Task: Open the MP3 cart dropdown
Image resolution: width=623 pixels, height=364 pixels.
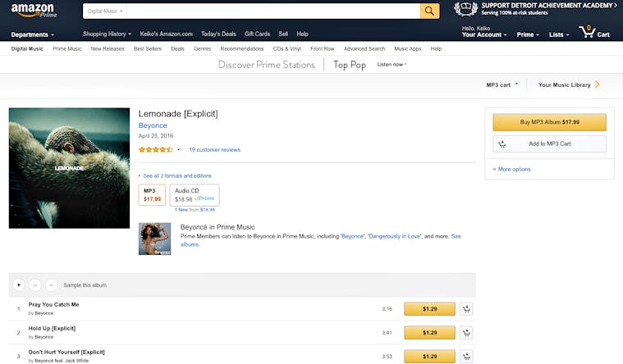Action: (502, 84)
